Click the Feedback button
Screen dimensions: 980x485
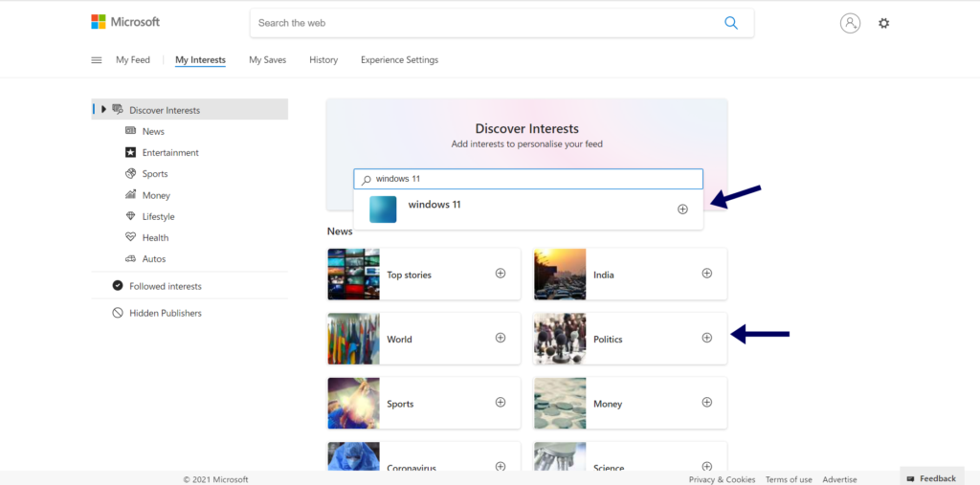pyautogui.click(x=931, y=478)
